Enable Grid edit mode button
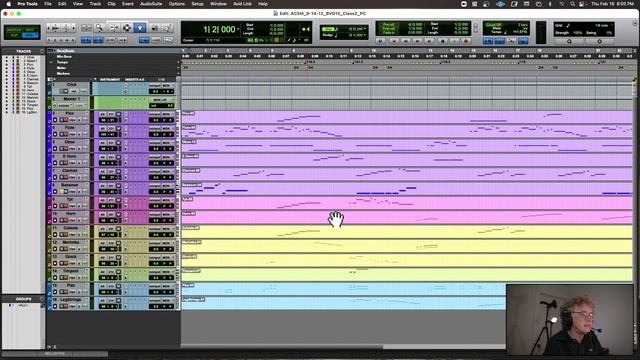Viewport: 640px width, 360px height. pyautogui.click(x=29, y=36)
